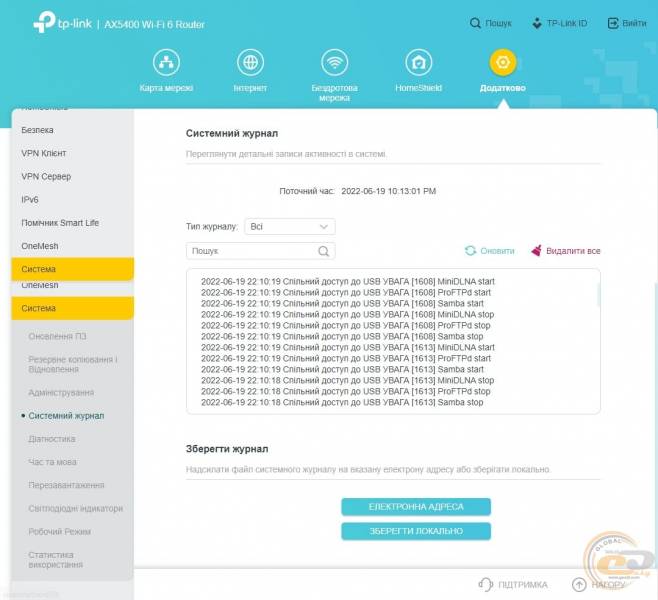Click the Видалити все link text

point(573,251)
